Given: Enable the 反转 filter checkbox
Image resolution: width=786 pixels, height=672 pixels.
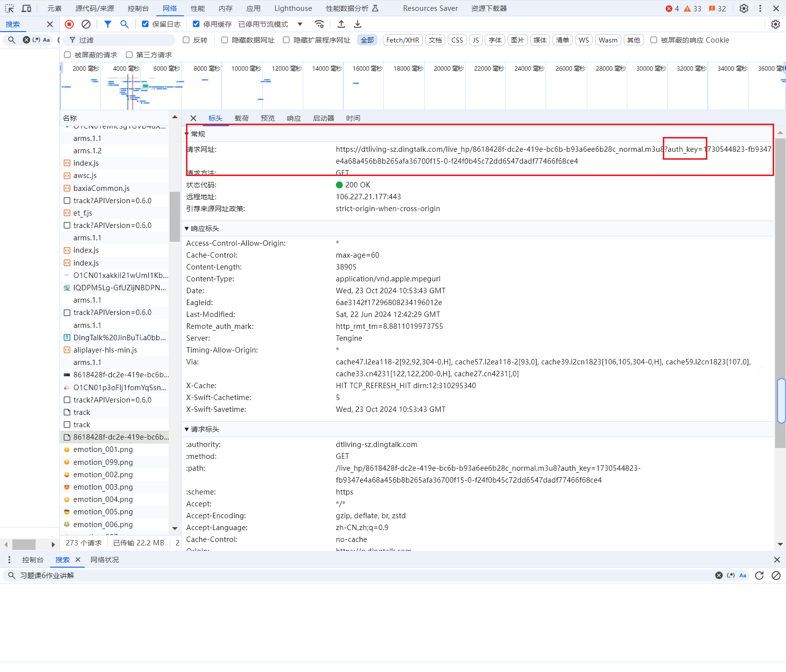Looking at the screenshot, I should [186, 40].
